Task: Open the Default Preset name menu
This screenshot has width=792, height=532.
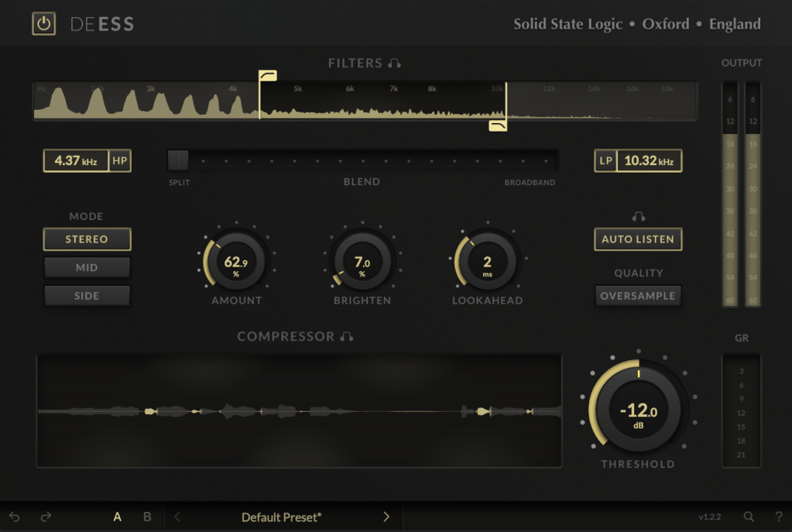Action: click(282, 517)
